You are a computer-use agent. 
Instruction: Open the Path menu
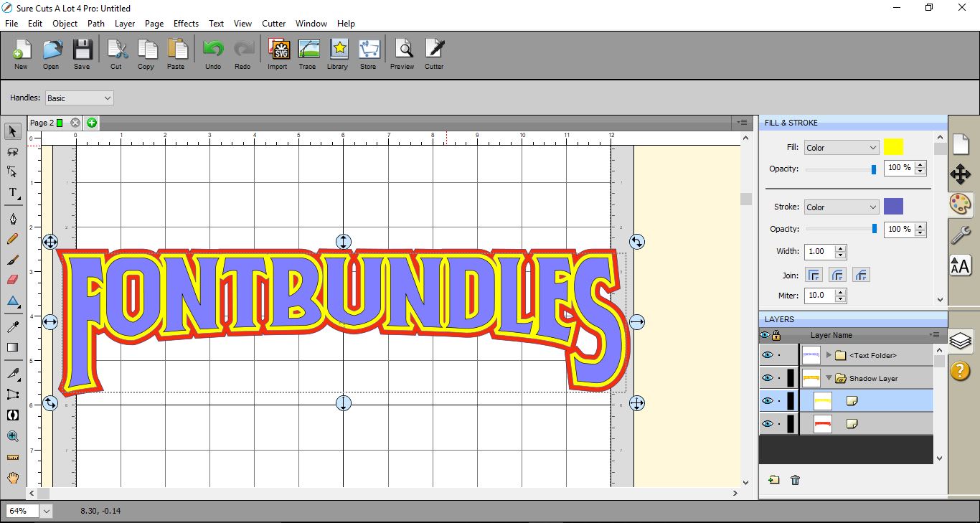(x=96, y=24)
